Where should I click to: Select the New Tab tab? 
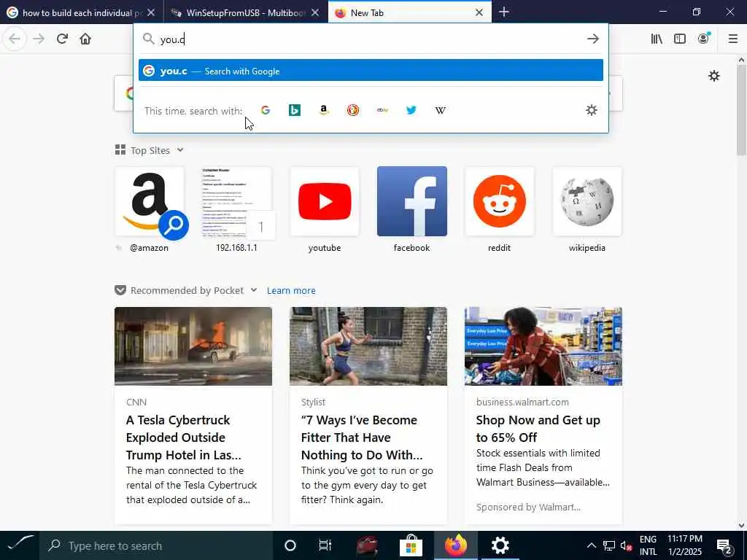pos(410,12)
